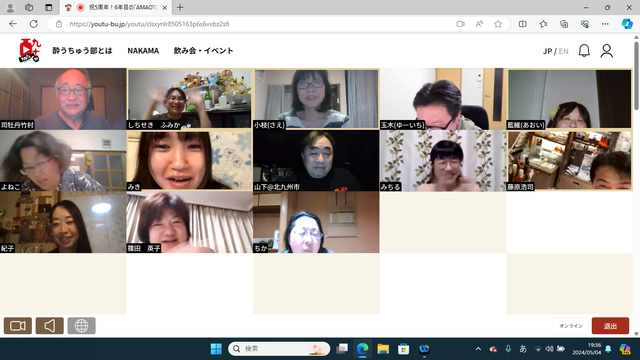Open Edge settings and more menu
The height and width of the screenshot is (360, 640).
(x=605, y=24)
